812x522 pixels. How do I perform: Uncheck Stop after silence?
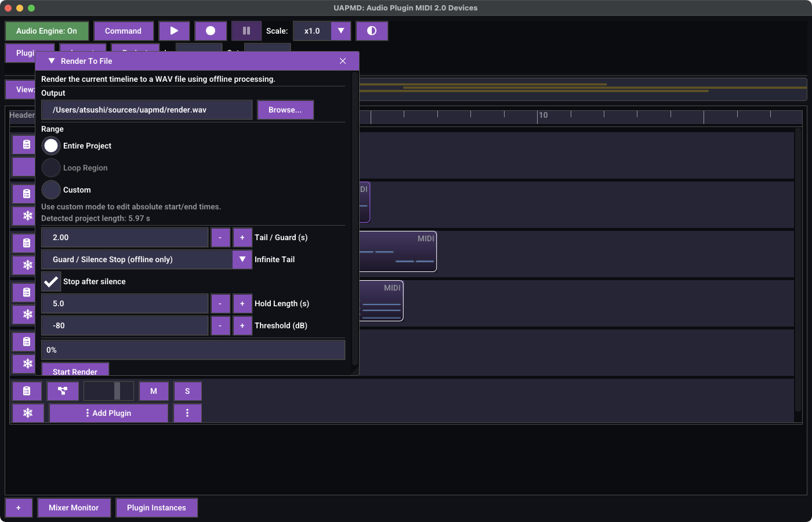tap(51, 281)
